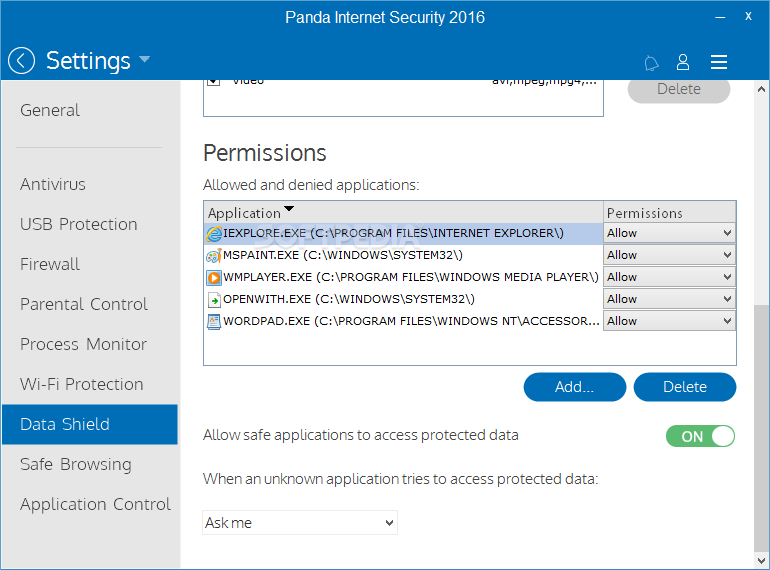Open Wi-Fi Protection settings
This screenshot has height=570, width=770.
tap(82, 384)
